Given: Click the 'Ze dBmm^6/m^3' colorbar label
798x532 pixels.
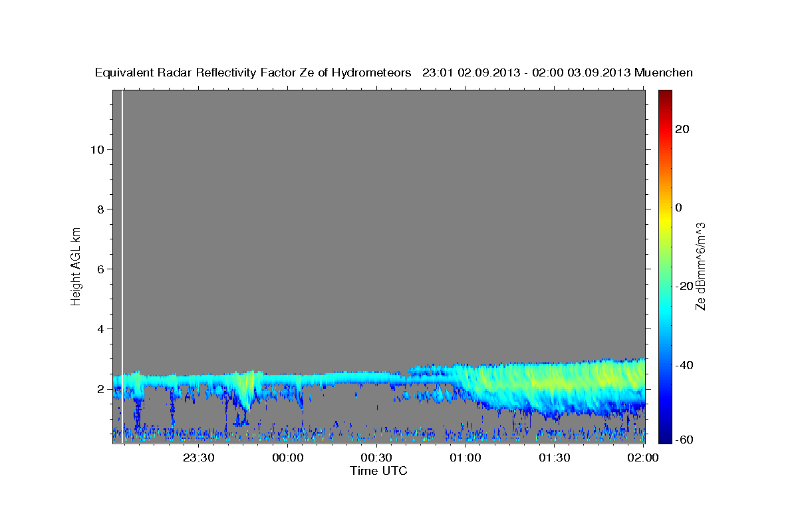Looking at the screenshot, I should (700, 266).
